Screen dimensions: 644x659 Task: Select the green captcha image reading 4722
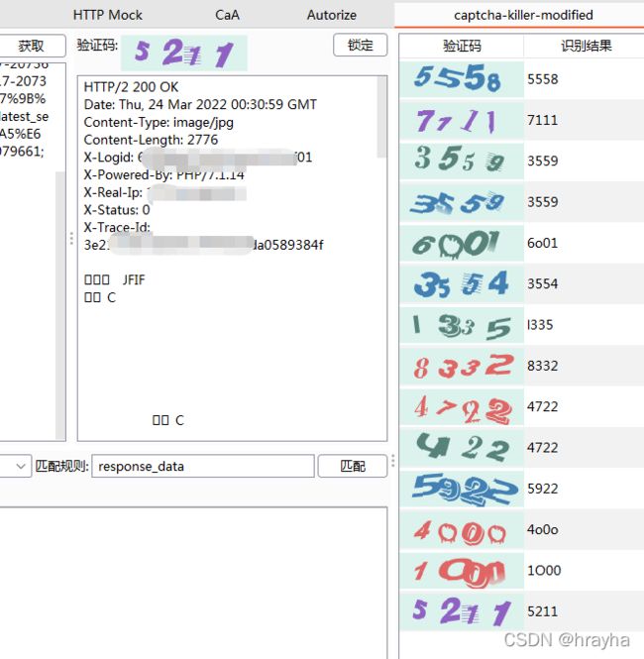pos(462,448)
